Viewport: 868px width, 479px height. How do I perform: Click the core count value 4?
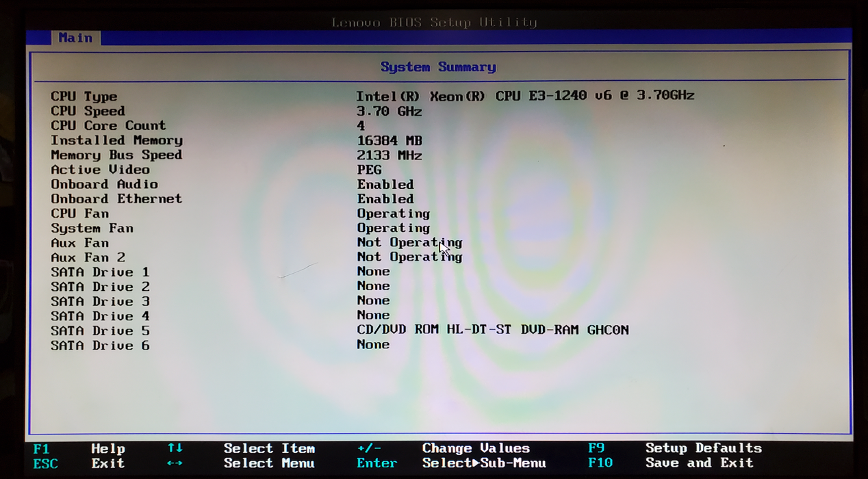pos(361,126)
